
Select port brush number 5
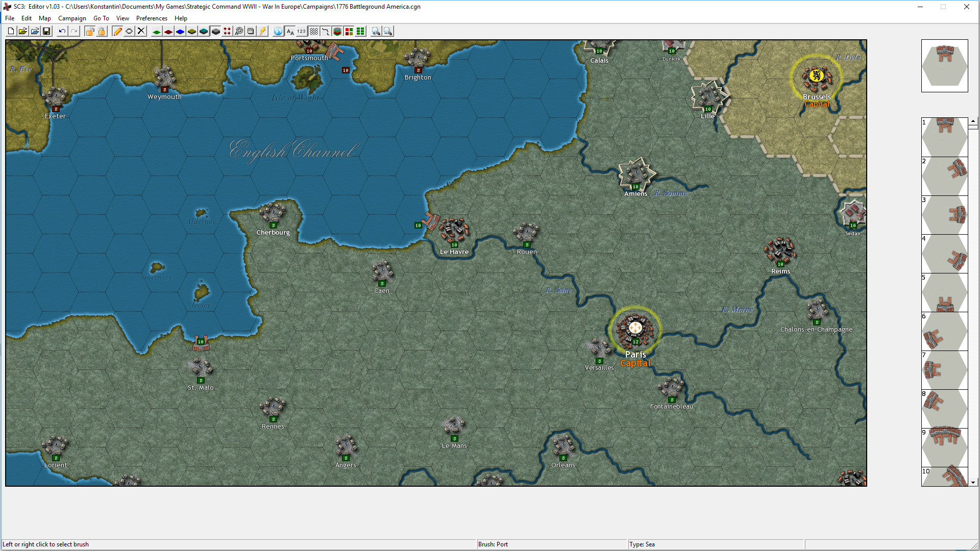(944, 292)
